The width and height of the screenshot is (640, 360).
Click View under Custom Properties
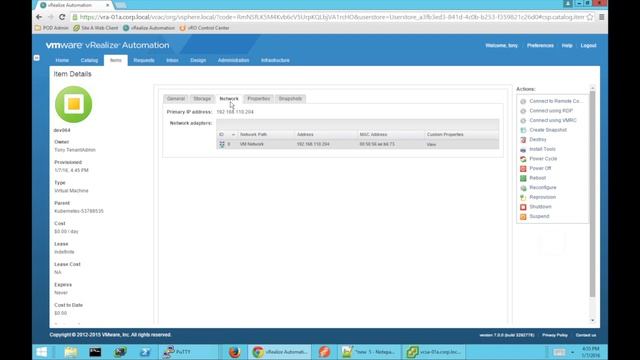431,144
